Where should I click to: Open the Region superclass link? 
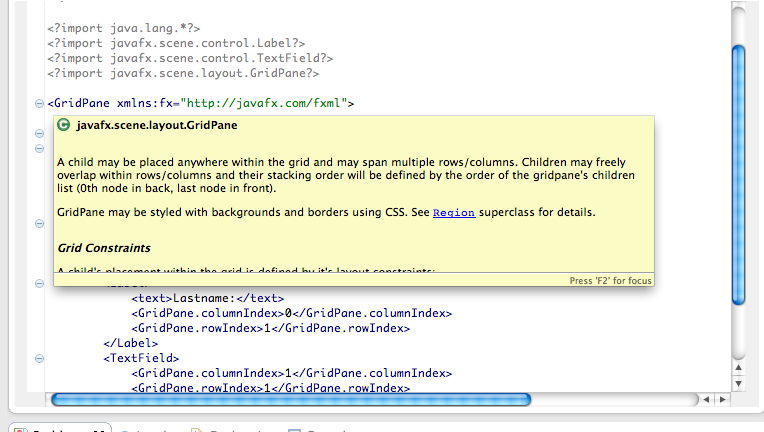[x=453, y=213]
